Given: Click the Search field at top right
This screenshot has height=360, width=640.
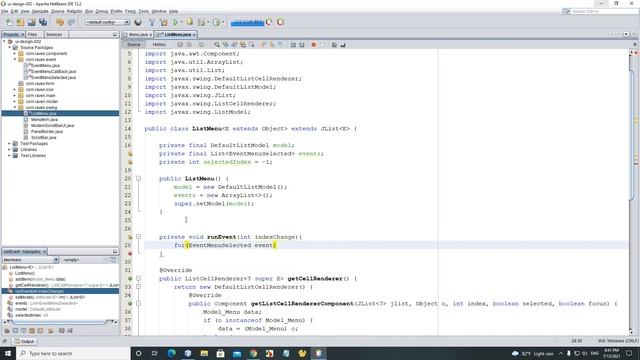Looking at the screenshot, I should [601, 11].
